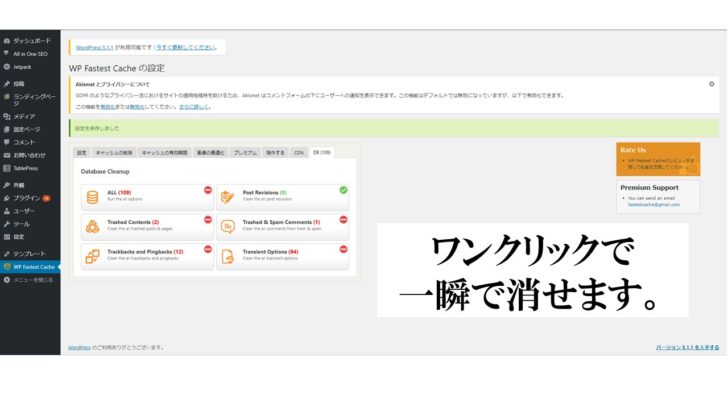Switch to the CDN tab
The image size is (728, 410).
click(x=299, y=153)
